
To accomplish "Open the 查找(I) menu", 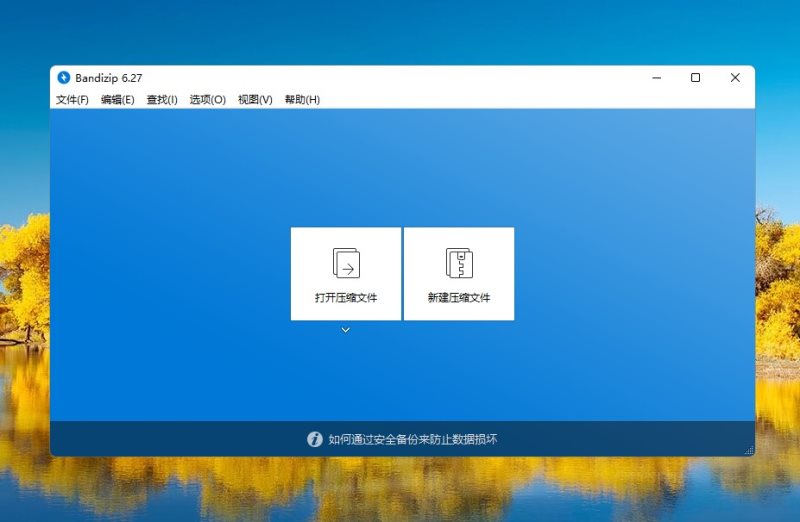I will tap(162, 100).
